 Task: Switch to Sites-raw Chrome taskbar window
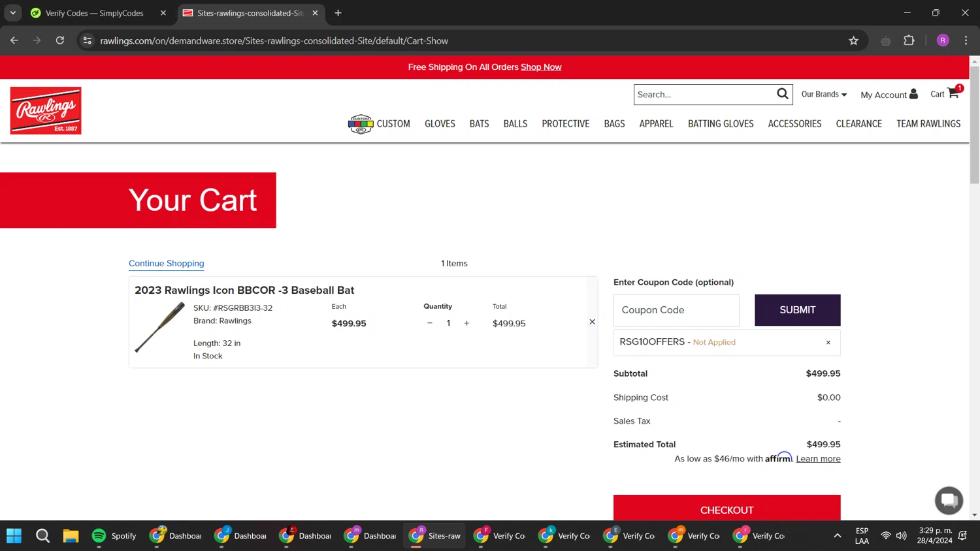click(434, 536)
